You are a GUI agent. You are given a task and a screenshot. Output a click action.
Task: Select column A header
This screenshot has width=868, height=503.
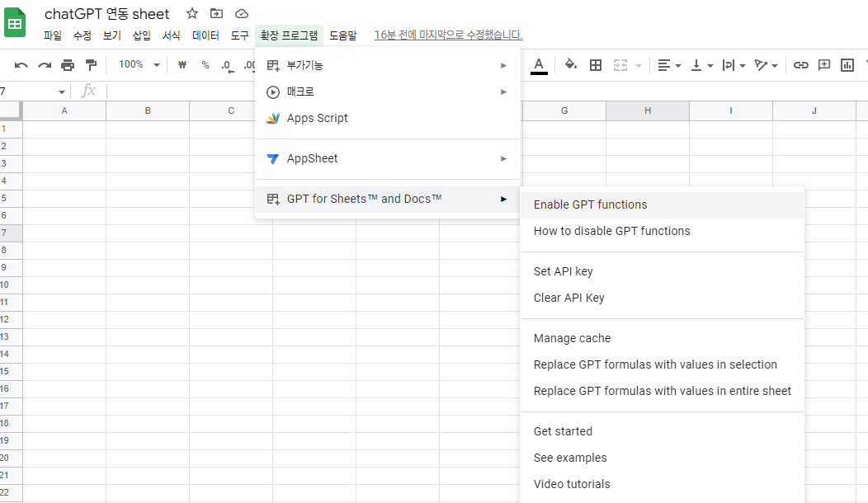pyautogui.click(x=64, y=110)
